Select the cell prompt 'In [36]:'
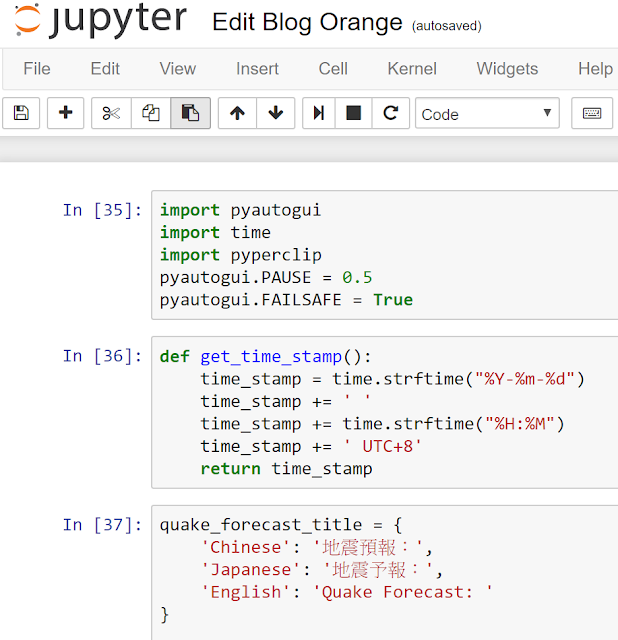The height and width of the screenshot is (640, 618). 102,356
